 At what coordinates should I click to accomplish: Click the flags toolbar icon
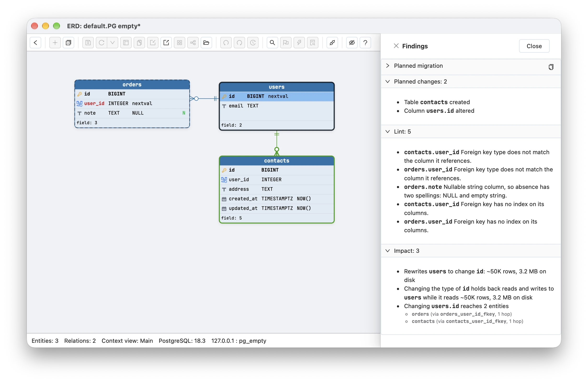(x=286, y=43)
